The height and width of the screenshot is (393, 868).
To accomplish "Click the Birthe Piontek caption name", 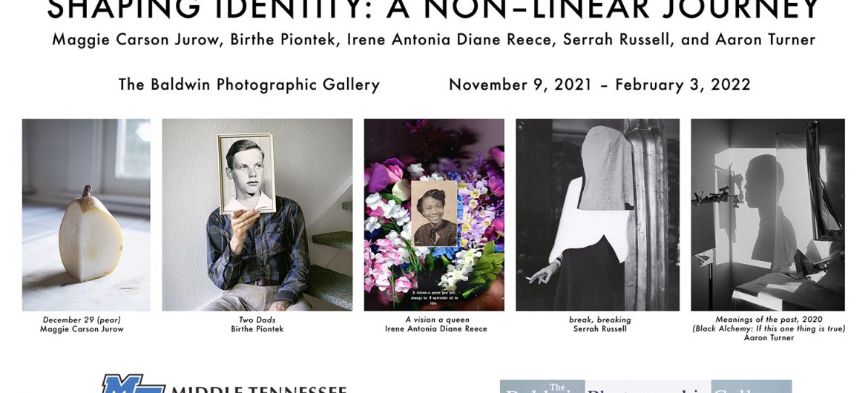I will click(257, 328).
